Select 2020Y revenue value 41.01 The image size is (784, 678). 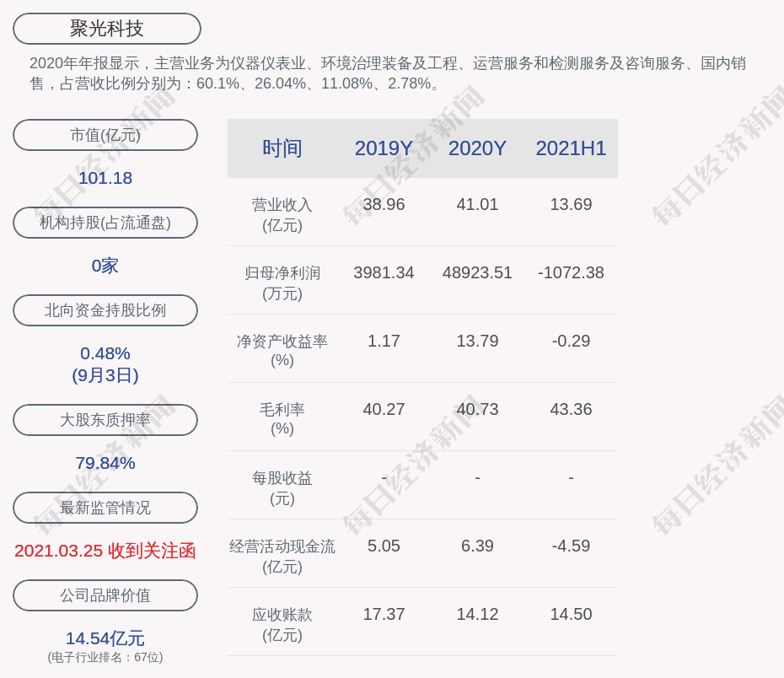pos(477,205)
